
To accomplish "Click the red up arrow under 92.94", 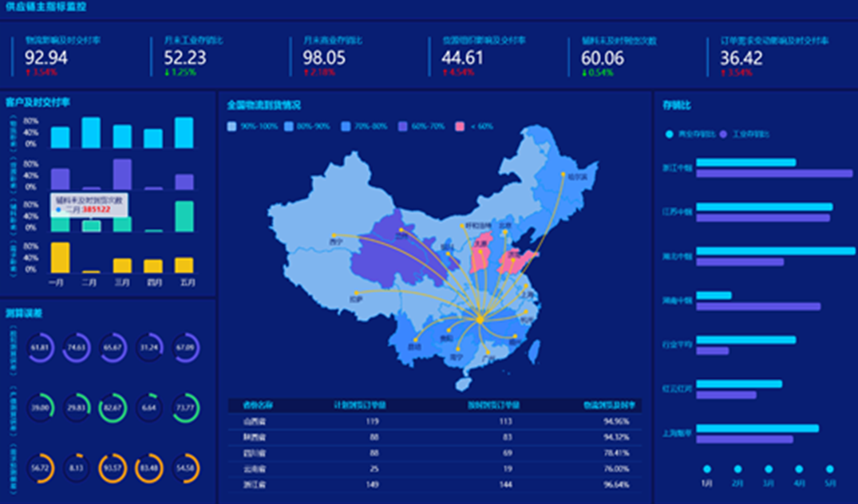I will pyautogui.click(x=27, y=73).
